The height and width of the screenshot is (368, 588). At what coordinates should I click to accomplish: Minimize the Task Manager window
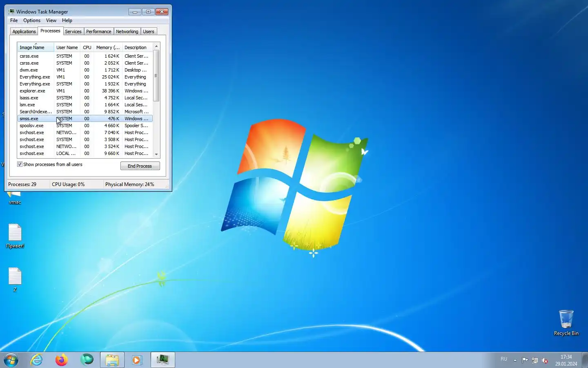(x=135, y=12)
